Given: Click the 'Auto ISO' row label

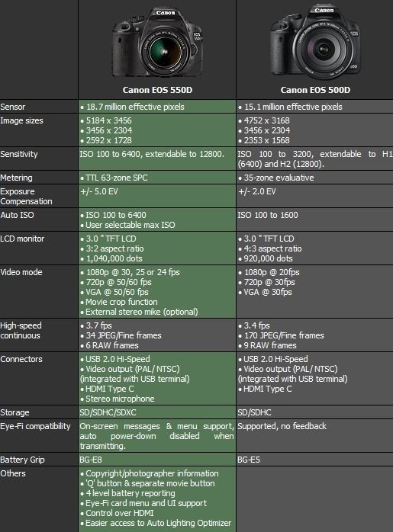Looking at the screenshot, I should click(x=17, y=215).
